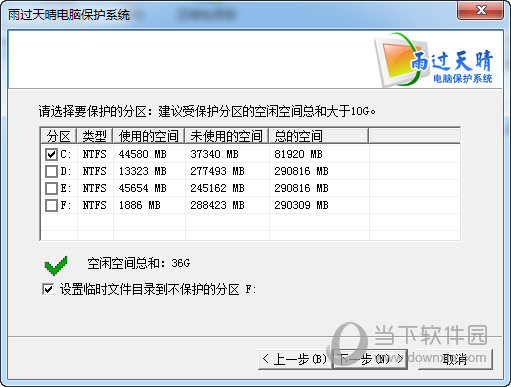
Task: Click the window title 雨过天晴电脑保护系统
Action: pos(69,15)
